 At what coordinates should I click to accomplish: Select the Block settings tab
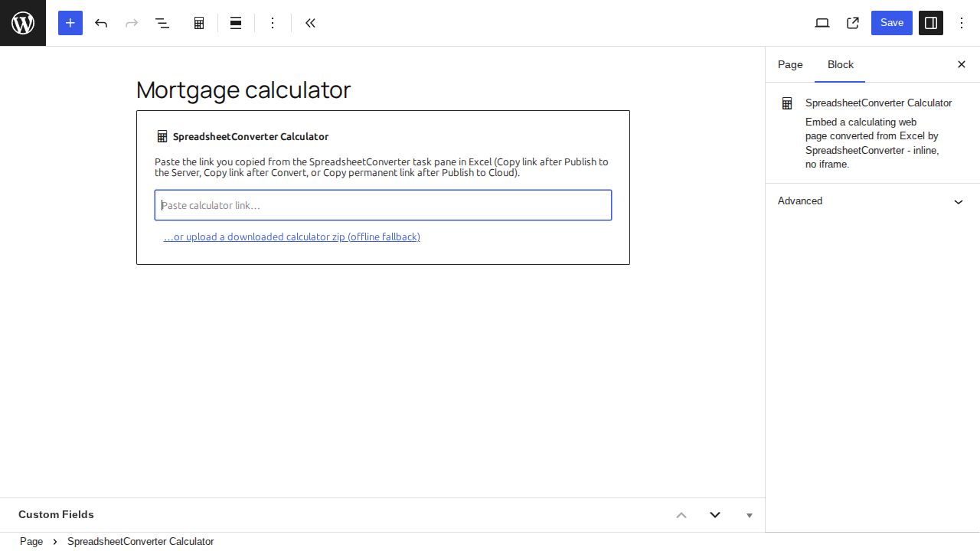click(840, 65)
